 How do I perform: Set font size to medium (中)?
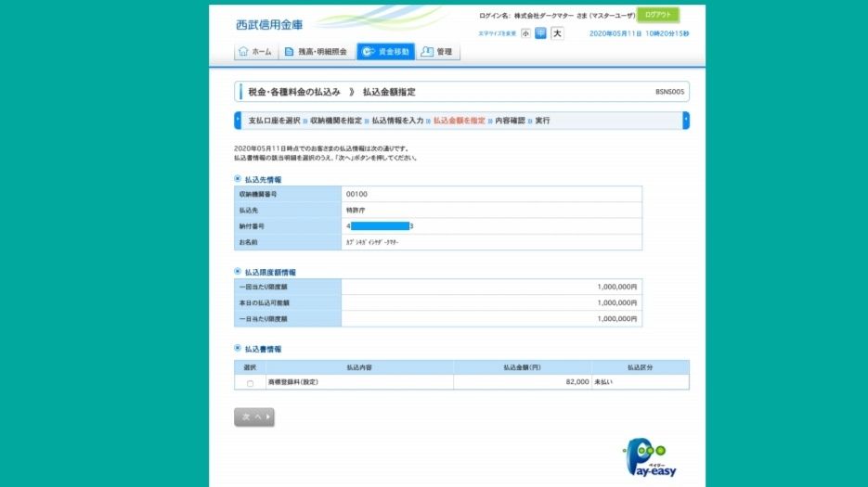541,33
